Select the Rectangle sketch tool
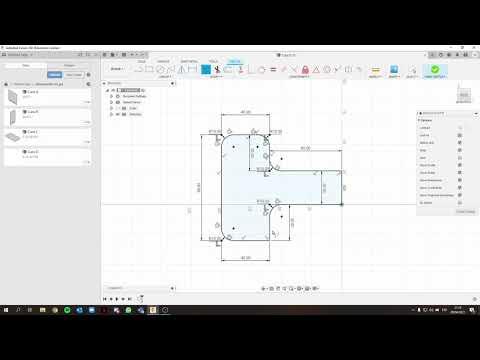The image size is (480, 360). [x=149, y=69]
